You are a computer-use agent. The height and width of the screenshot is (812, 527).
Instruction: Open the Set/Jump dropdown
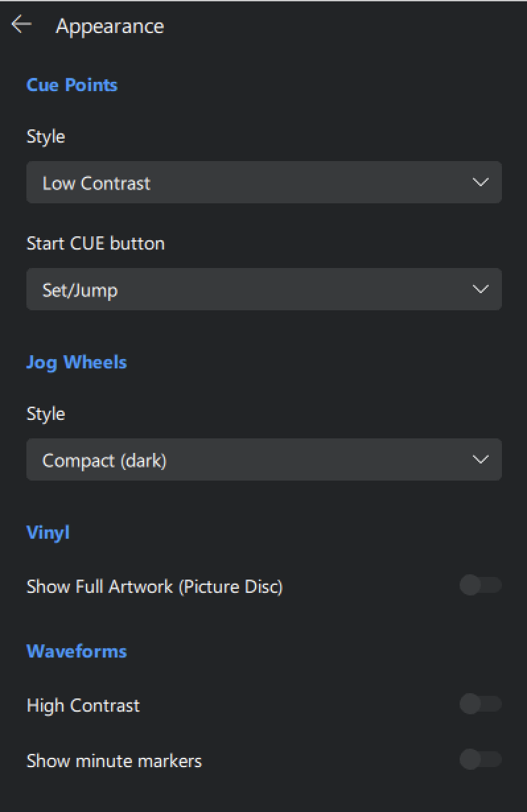pos(264,288)
